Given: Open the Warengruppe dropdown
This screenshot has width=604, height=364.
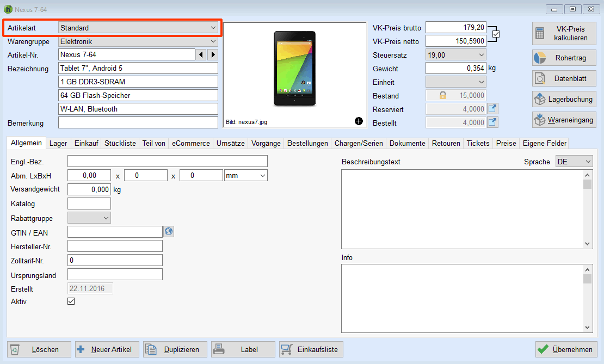Looking at the screenshot, I should point(138,41).
